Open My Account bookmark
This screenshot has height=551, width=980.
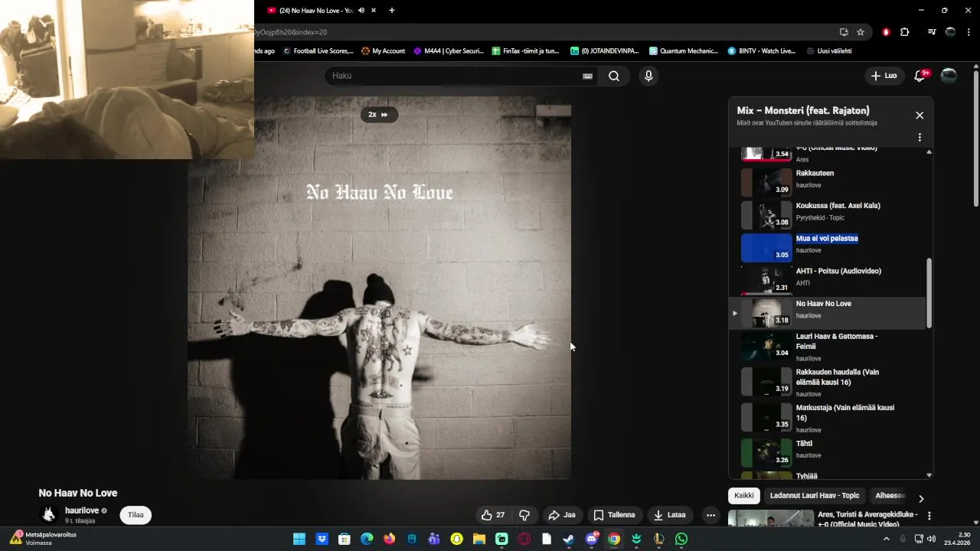383,51
